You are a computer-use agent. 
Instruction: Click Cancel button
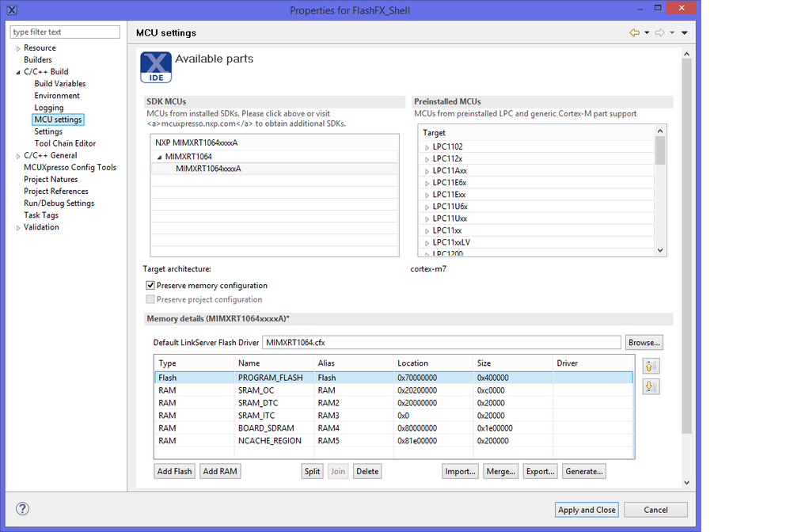(655, 510)
